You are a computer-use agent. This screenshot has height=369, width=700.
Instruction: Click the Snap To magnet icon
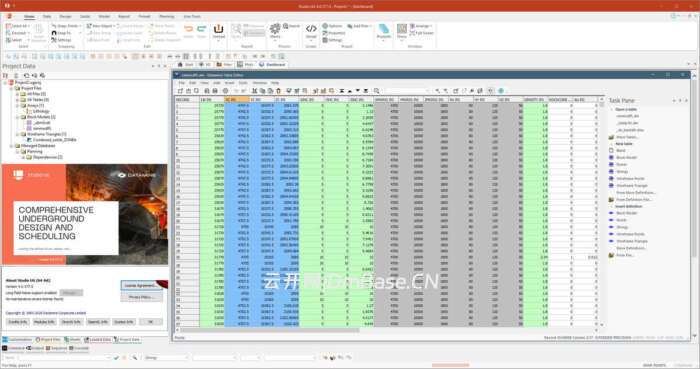pos(54,33)
